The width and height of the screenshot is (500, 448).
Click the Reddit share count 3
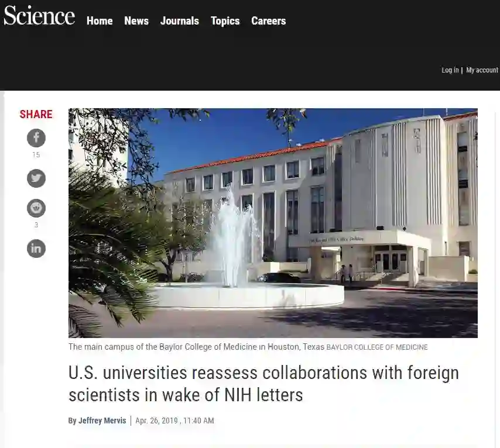coord(36,225)
